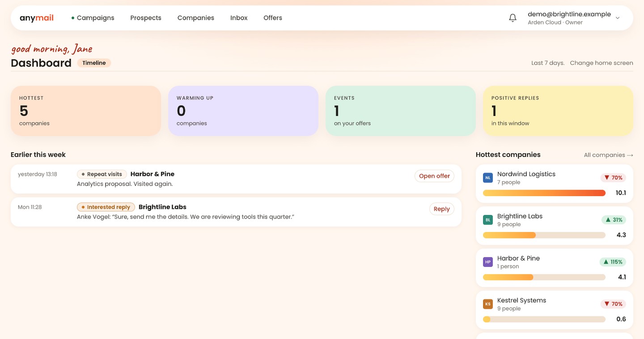Viewport: 644px width, 339px height.
Task: Expand the account menu chevron
Action: pos(618,18)
